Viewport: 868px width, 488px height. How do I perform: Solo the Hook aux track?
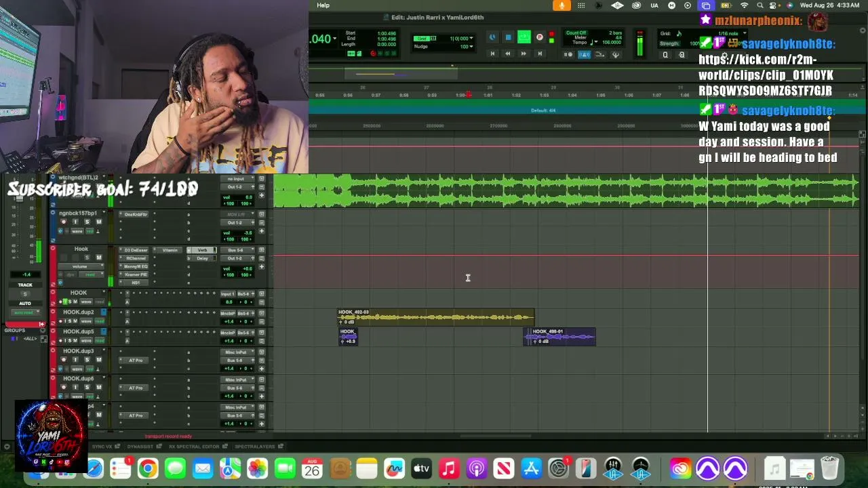[x=87, y=258]
